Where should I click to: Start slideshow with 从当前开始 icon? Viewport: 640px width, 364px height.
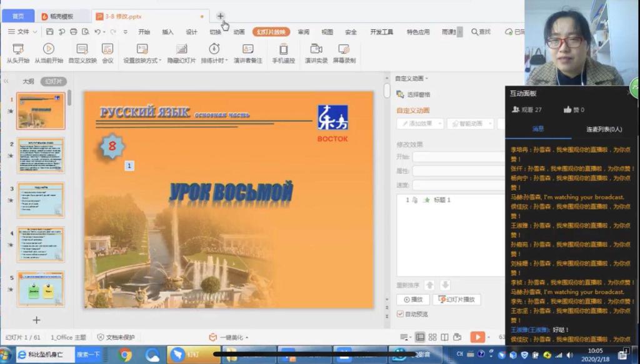(x=49, y=49)
